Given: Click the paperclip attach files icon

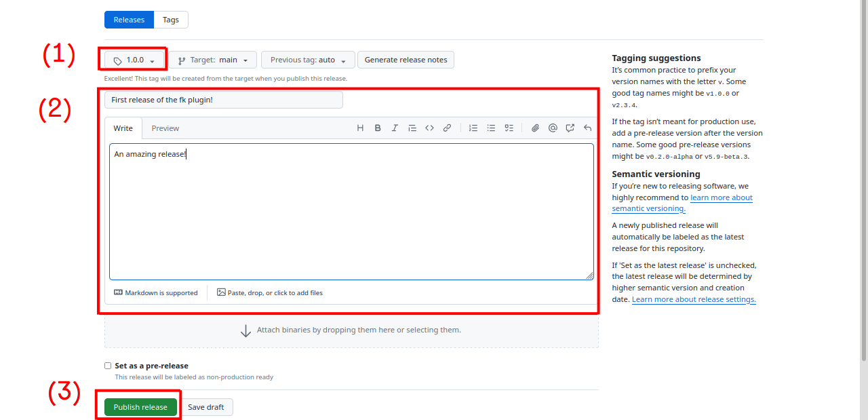Looking at the screenshot, I should 535,128.
